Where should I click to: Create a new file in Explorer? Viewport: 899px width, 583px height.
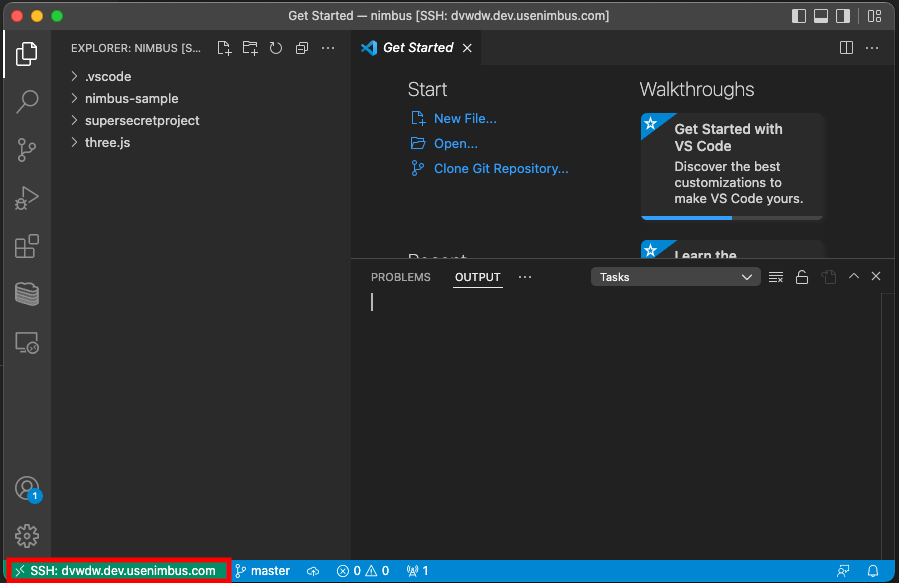pos(224,48)
